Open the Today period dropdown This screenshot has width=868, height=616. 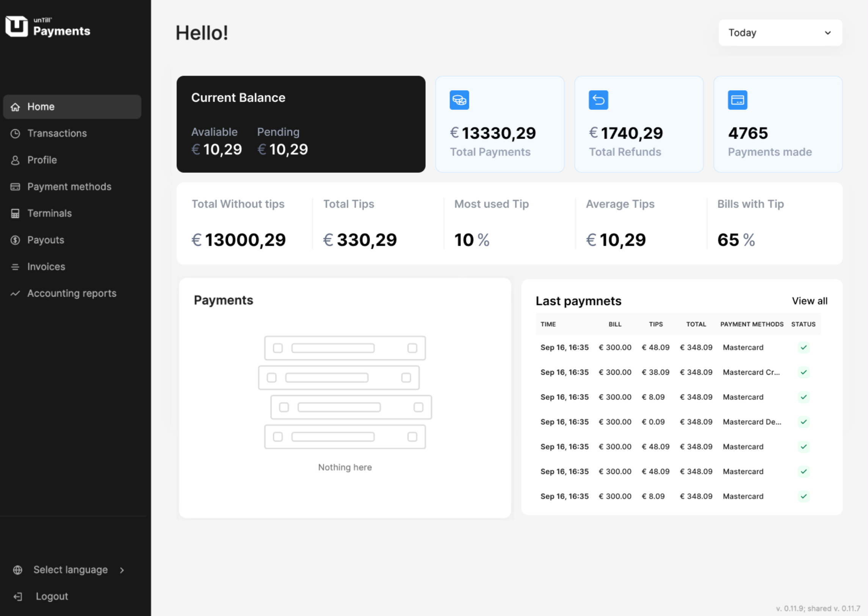[x=780, y=33]
